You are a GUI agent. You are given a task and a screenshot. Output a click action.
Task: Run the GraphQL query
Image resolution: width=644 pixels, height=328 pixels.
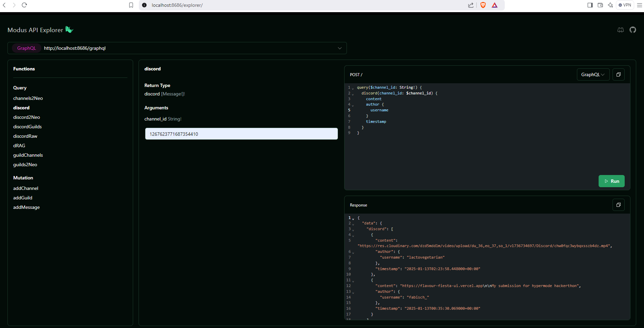pyautogui.click(x=611, y=181)
